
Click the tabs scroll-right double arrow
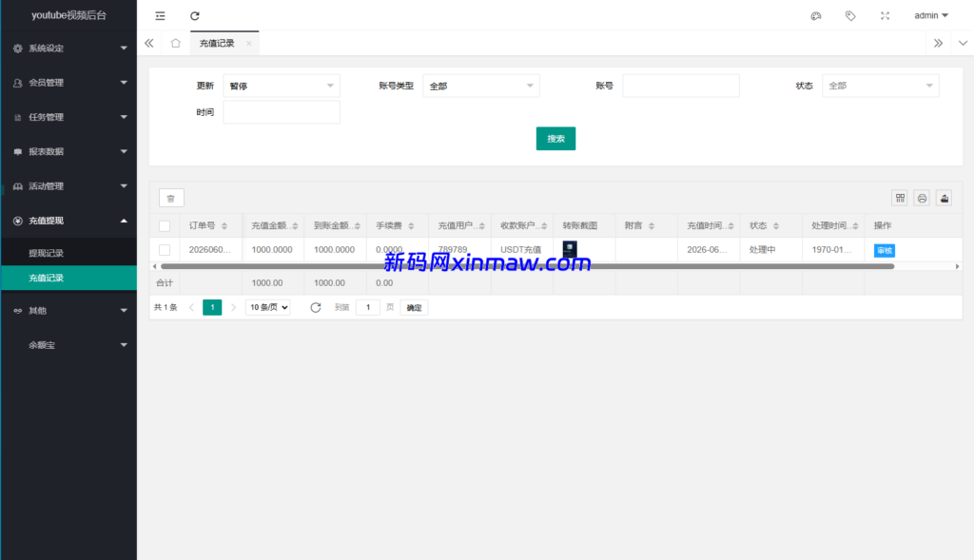click(938, 43)
